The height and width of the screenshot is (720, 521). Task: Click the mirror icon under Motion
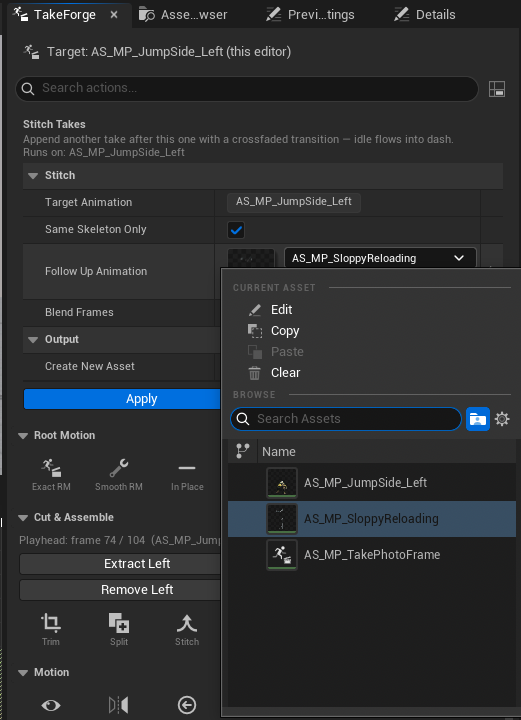tap(118, 705)
